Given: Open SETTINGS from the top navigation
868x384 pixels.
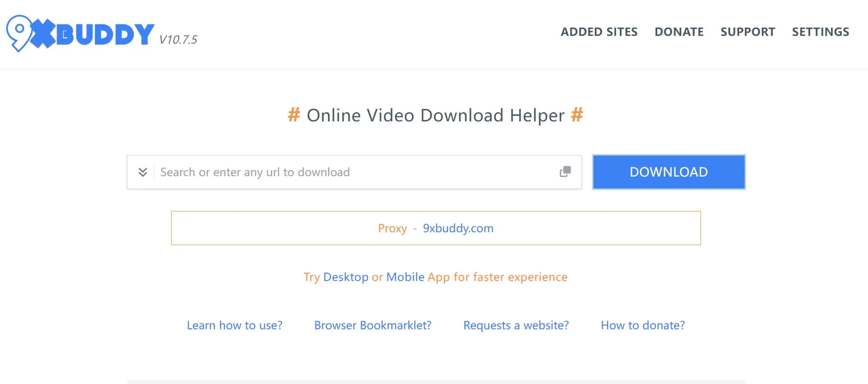Looking at the screenshot, I should (820, 32).
